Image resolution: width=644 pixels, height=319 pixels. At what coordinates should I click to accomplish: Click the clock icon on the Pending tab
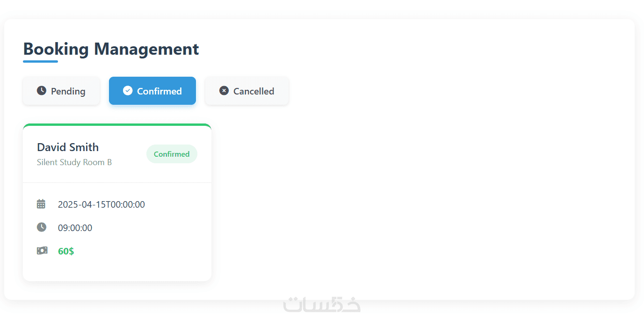click(x=42, y=90)
